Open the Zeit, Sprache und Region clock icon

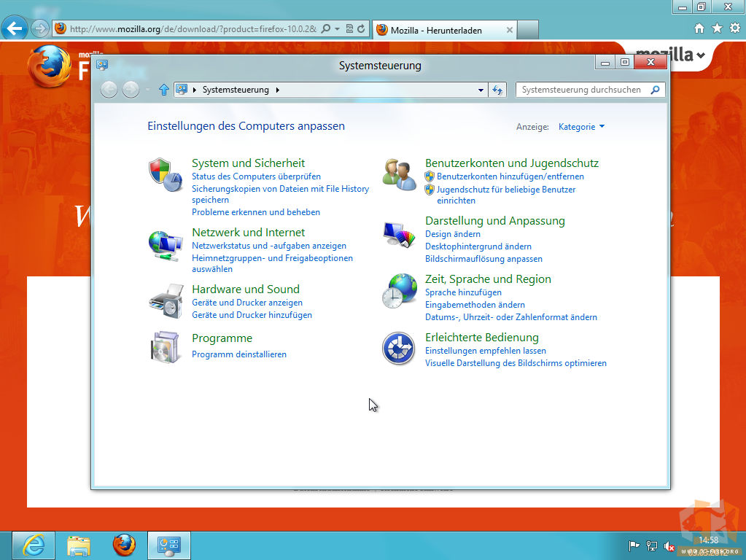400,291
